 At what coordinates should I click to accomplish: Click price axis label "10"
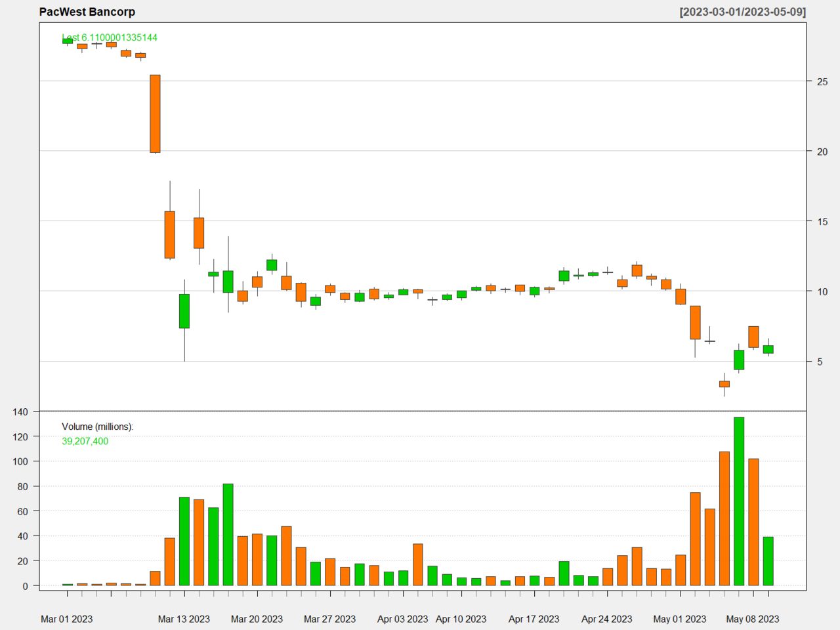(x=822, y=291)
